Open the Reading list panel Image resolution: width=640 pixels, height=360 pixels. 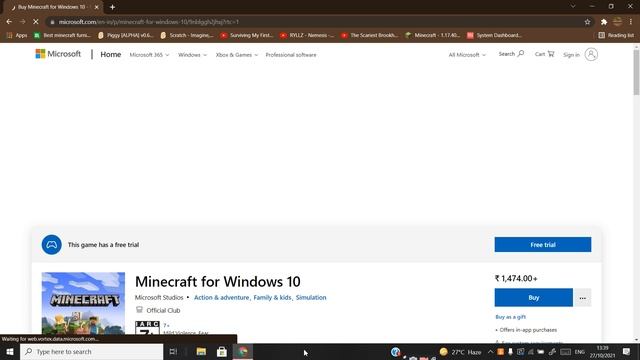click(x=616, y=35)
